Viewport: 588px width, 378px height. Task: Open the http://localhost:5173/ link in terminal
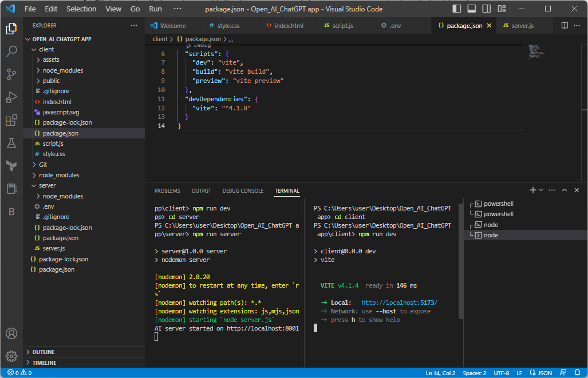tap(400, 303)
